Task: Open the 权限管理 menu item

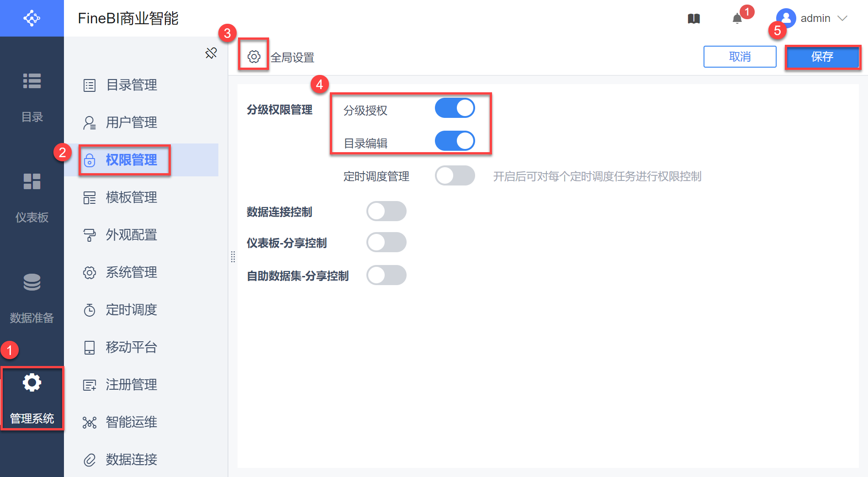Action: click(x=131, y=160)
